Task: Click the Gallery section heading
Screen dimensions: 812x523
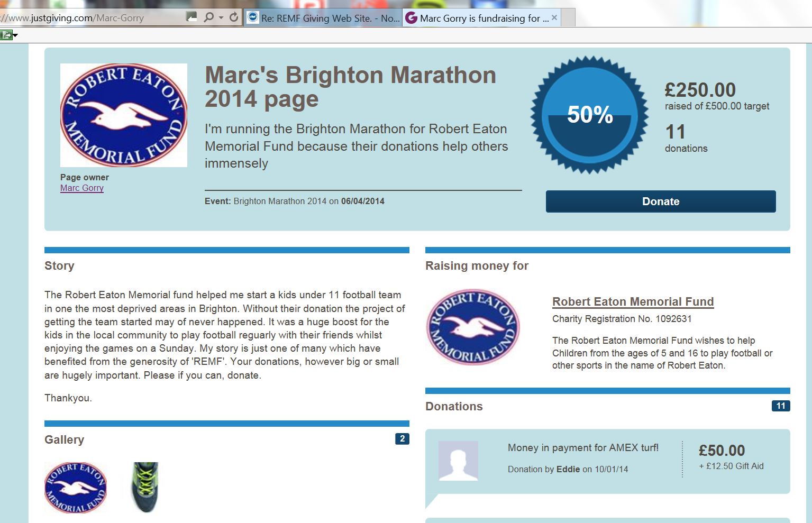Action: [x=65, y=440]
